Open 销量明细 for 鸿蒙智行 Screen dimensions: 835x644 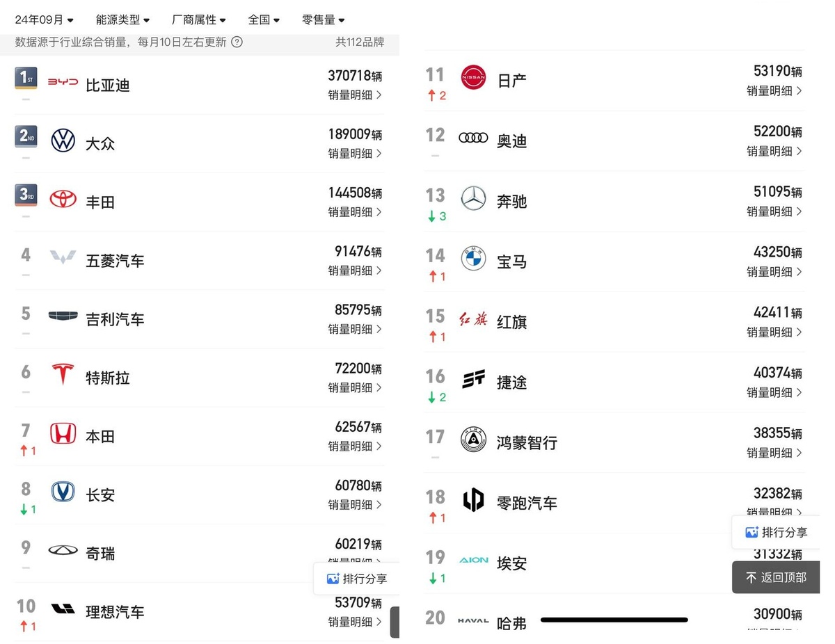pyautogui.click(x=774, y=452)
